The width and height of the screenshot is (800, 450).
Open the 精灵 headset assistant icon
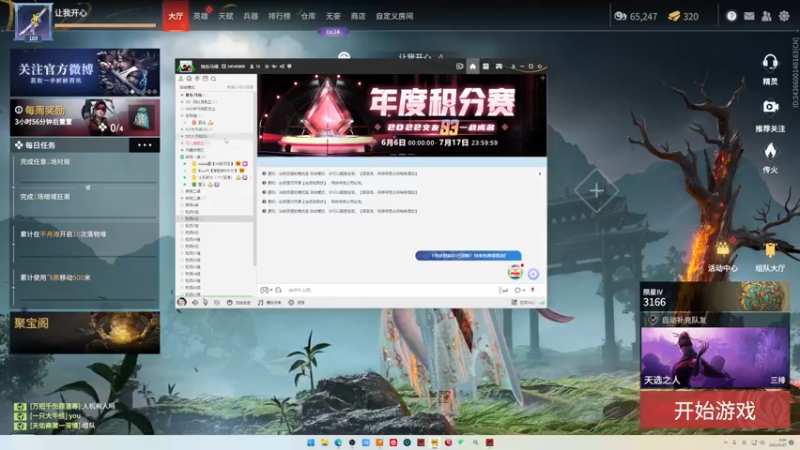pyautogui.click(x=770, y=63)
